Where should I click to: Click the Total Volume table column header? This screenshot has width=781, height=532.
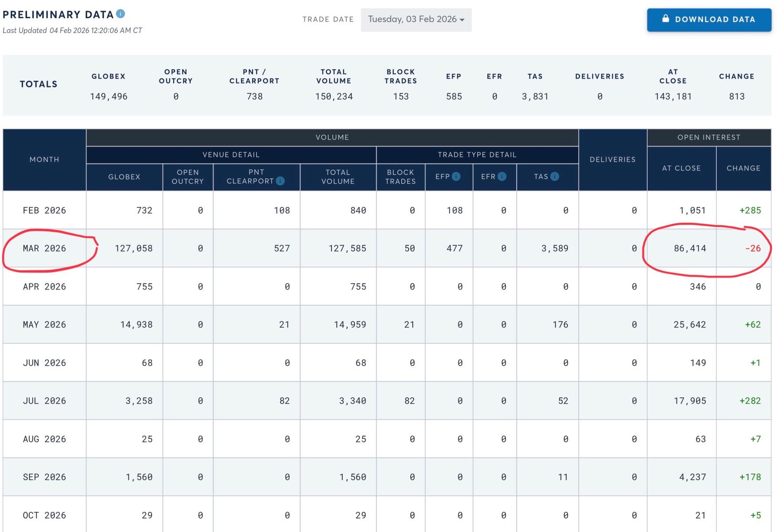point(338,177)
